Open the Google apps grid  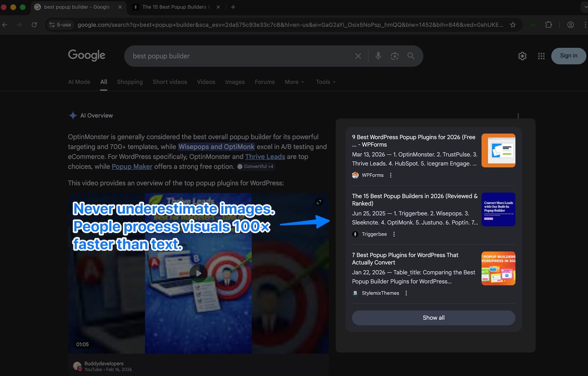[x=541, y=56]
